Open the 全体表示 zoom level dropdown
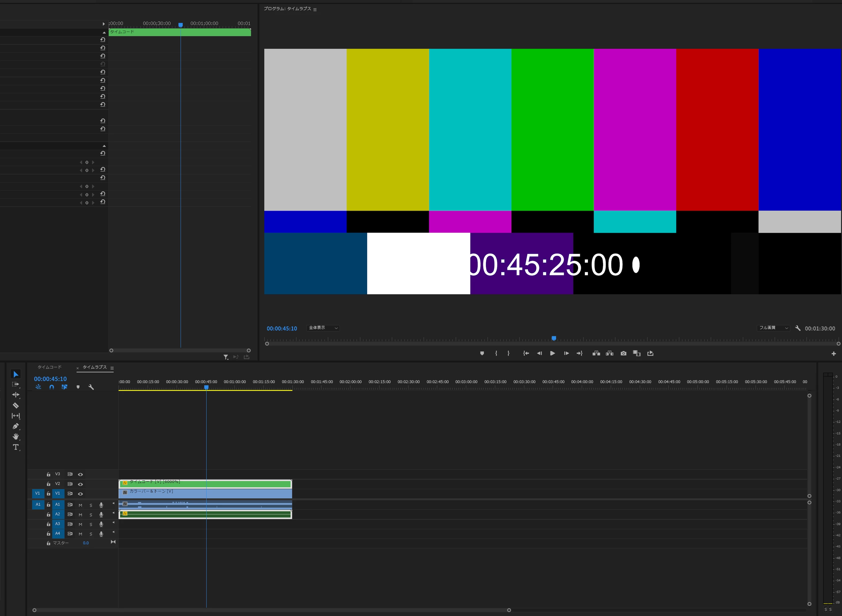842x616 pixels. pos(323,328)
